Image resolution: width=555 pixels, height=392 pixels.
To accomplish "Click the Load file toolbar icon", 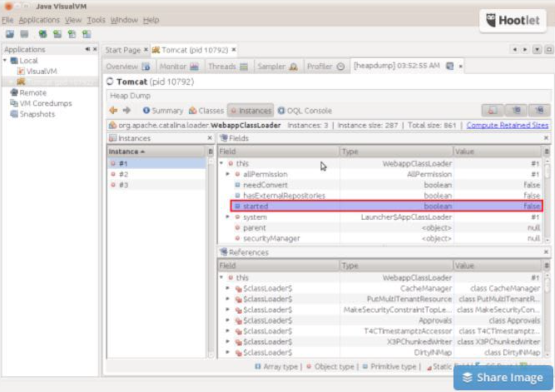I will click(10, 34).
